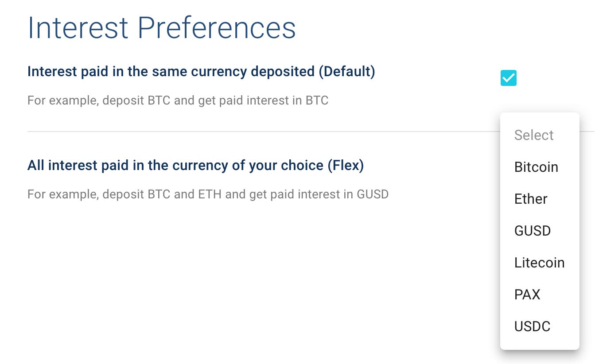Select the USDC option
Screen dimensions: 599x364
point(532,326)
